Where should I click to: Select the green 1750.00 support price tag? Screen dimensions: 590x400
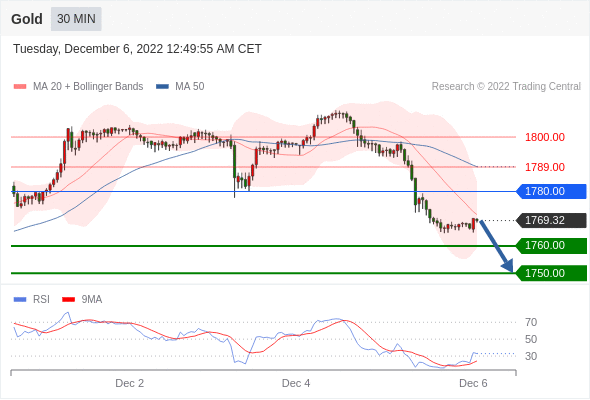coord(551,273)
